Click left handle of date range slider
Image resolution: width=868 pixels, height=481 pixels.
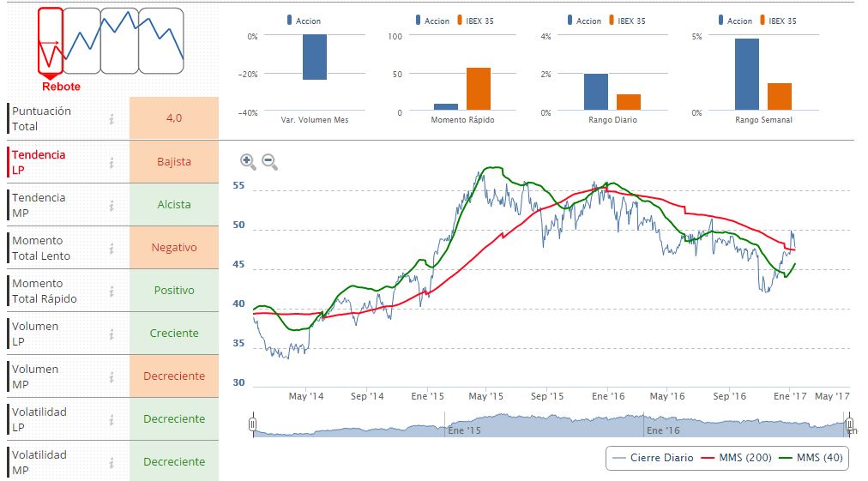pos(252,424)
